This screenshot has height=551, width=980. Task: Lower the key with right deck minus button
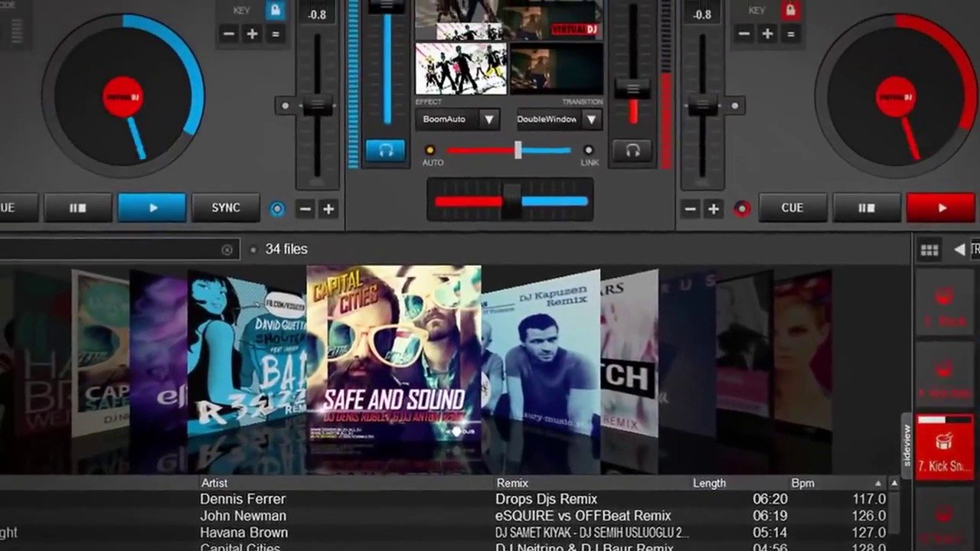[744, 34]
